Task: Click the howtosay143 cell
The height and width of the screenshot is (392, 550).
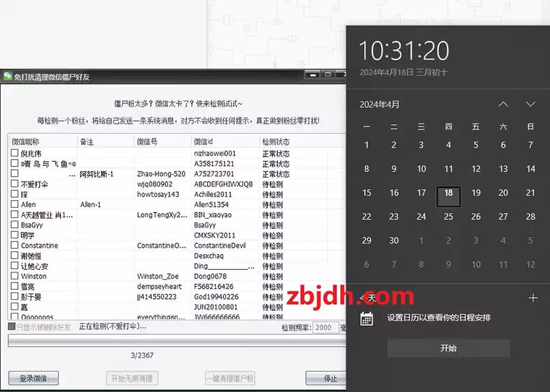Action: [x=158, y=194]
